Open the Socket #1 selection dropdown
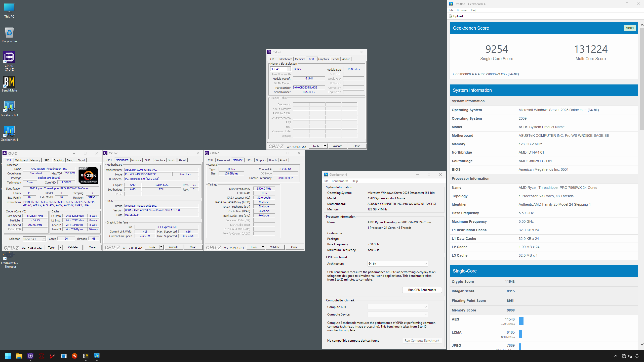Viewport: 644px width, 362px height. 44,239
